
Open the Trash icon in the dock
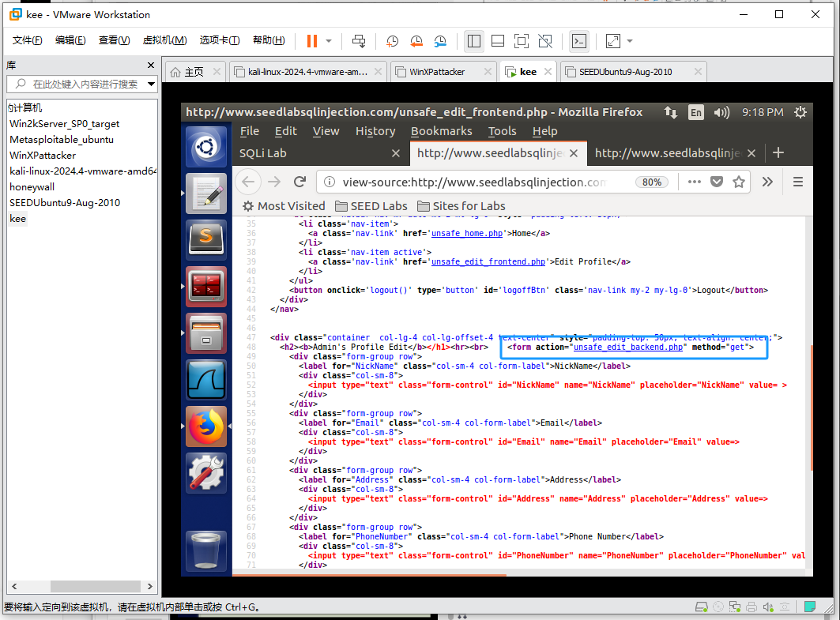[x=206, y=551]
